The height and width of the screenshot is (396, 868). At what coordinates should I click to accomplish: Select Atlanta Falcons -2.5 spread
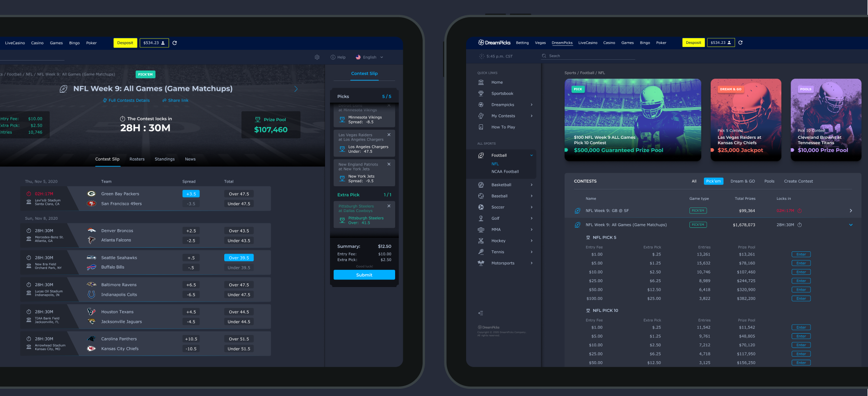point(191,240)
